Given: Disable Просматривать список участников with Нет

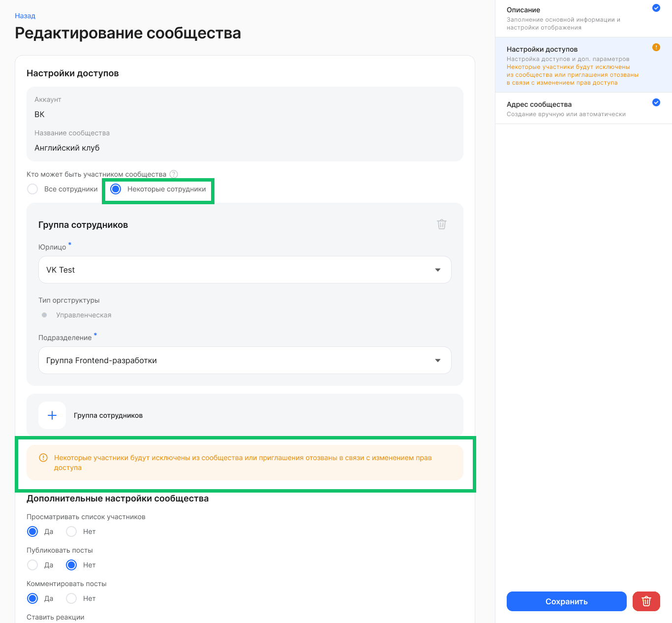Looking at the screenshot, I should click(72, 531).
